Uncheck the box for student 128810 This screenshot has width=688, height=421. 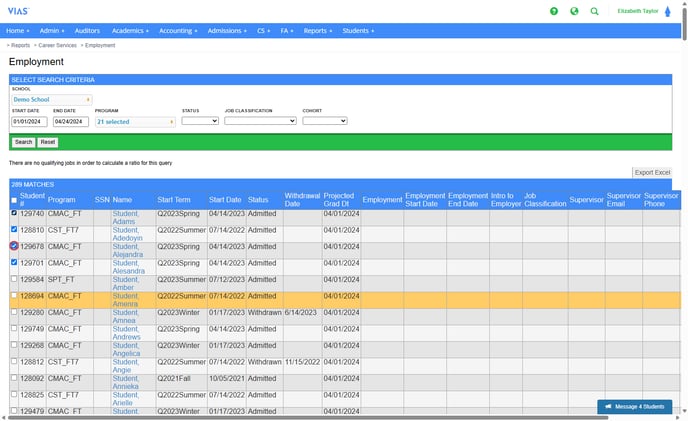point(14,229)
